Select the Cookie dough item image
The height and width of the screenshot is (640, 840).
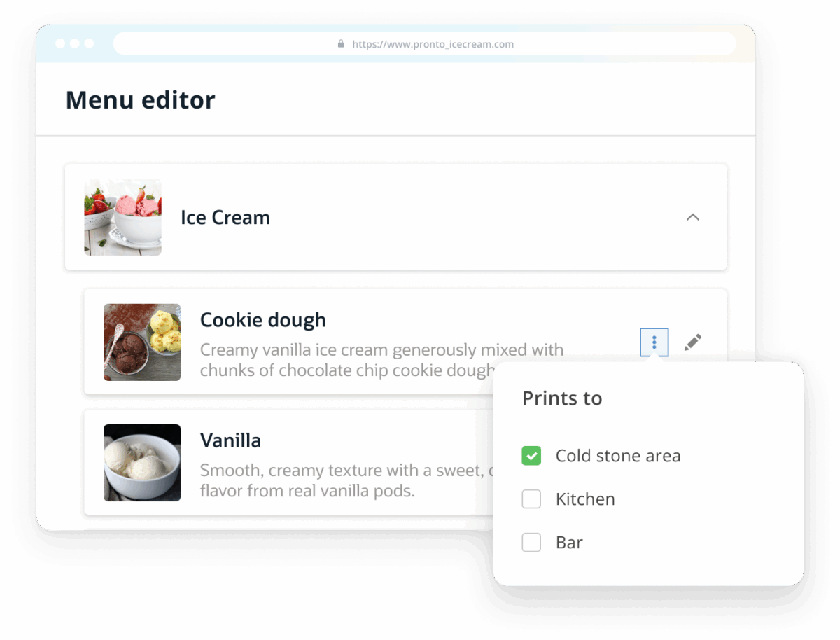[142, 342]
